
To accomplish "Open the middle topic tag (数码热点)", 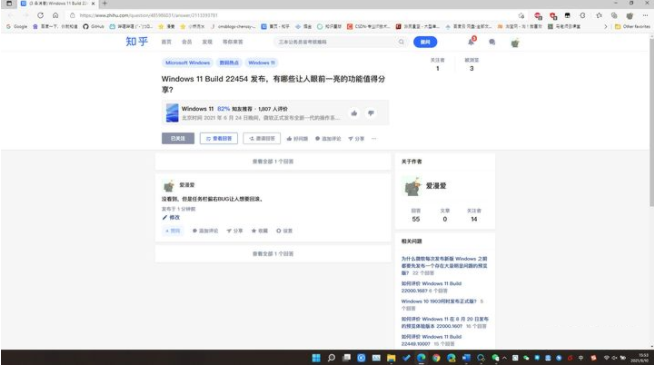I will point(229,63).
